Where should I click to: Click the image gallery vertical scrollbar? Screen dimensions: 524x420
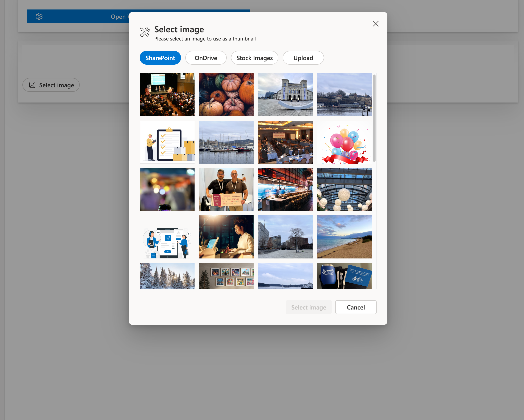point(374,118)
